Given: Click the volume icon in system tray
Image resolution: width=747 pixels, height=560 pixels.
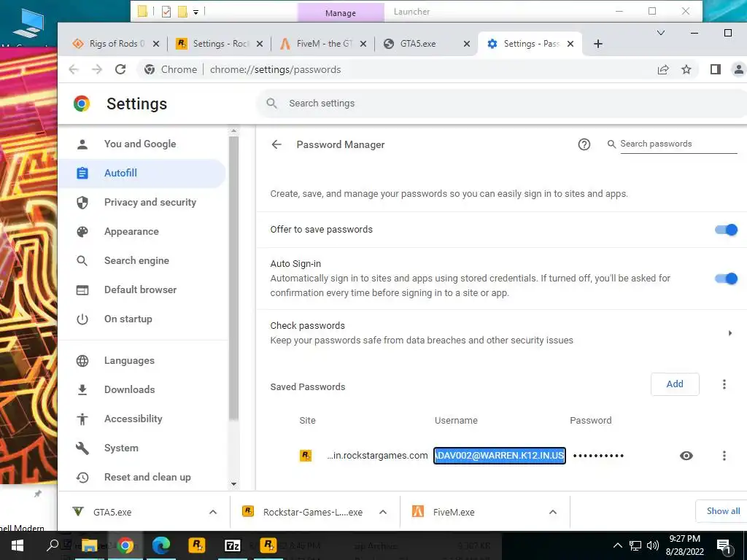Looking at the screenshot, I should pyautogui.click(x=653, y=545).
